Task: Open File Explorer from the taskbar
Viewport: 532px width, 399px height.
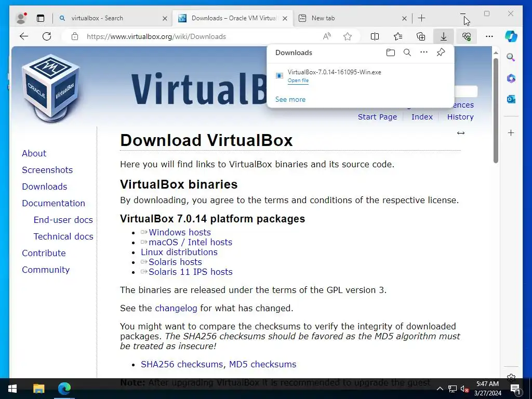Action: point(38,389)
